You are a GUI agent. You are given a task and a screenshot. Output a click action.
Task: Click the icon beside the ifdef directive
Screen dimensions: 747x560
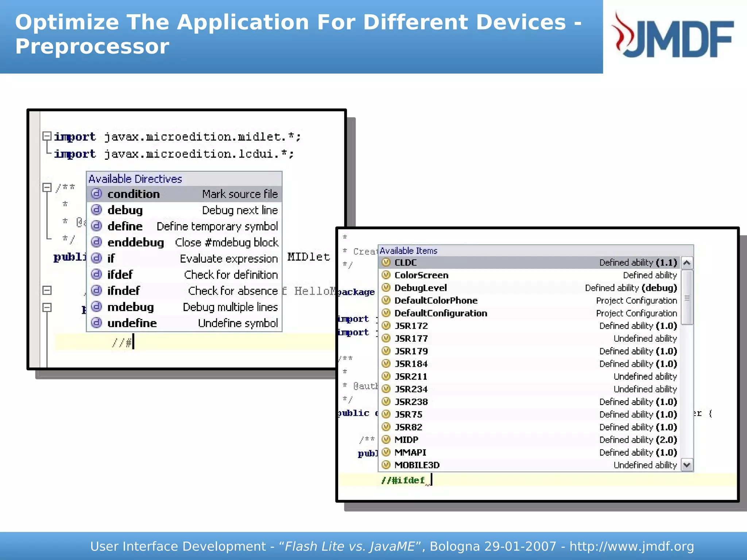(x=96, y=274)
